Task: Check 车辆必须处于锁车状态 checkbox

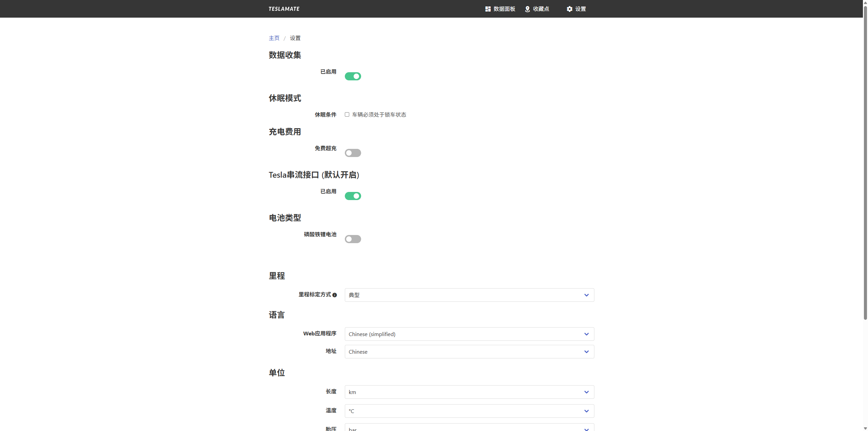Action: pyautogui.click(x=347, y=115)
